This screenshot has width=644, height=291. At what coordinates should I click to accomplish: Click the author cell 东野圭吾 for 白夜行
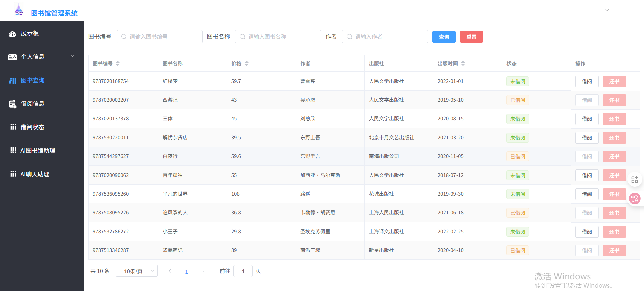(310, 156)
